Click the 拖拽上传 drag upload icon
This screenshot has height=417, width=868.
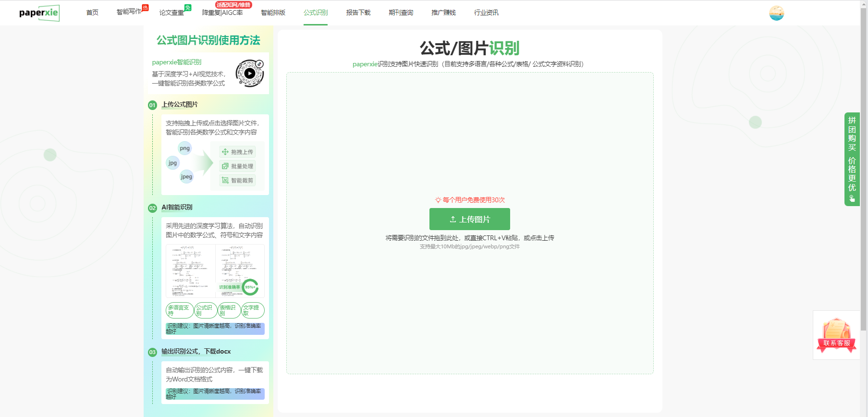point(225,152)
